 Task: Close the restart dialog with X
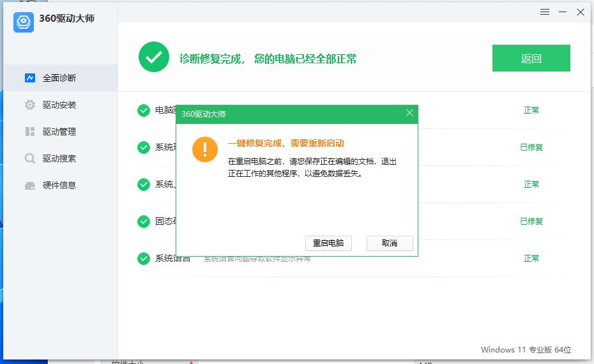pyautogui.click(x=409, y=113)
